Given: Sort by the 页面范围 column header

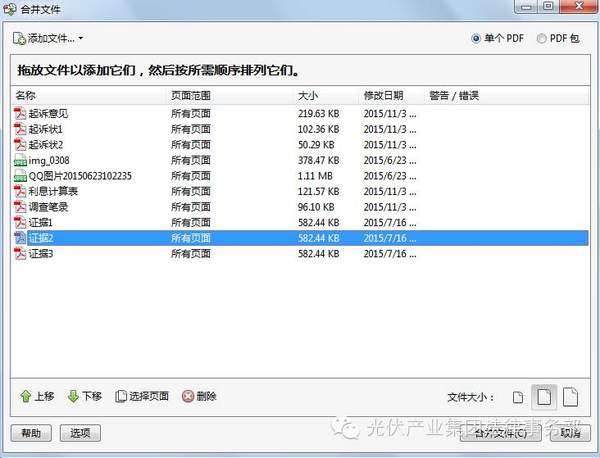Looking at the screenshot, I should click(191, 95).
